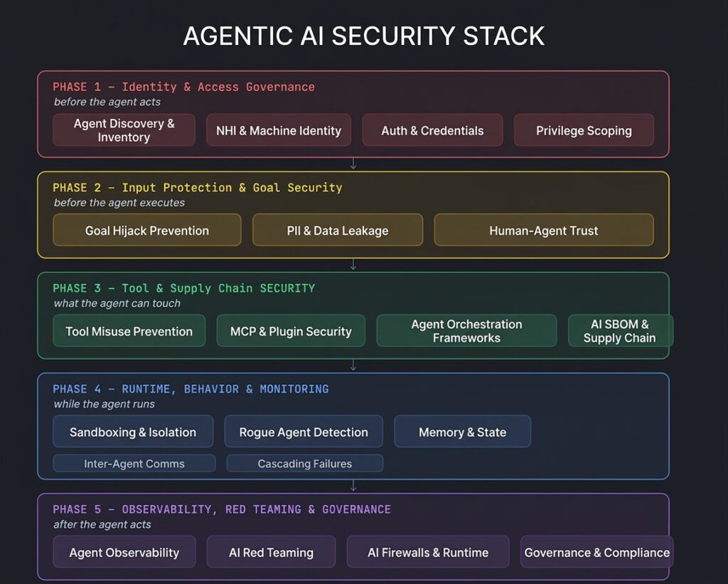This screenshot has height=584, width=728.
Task: Open the Agent Observability box
Action: pos(124,552)
